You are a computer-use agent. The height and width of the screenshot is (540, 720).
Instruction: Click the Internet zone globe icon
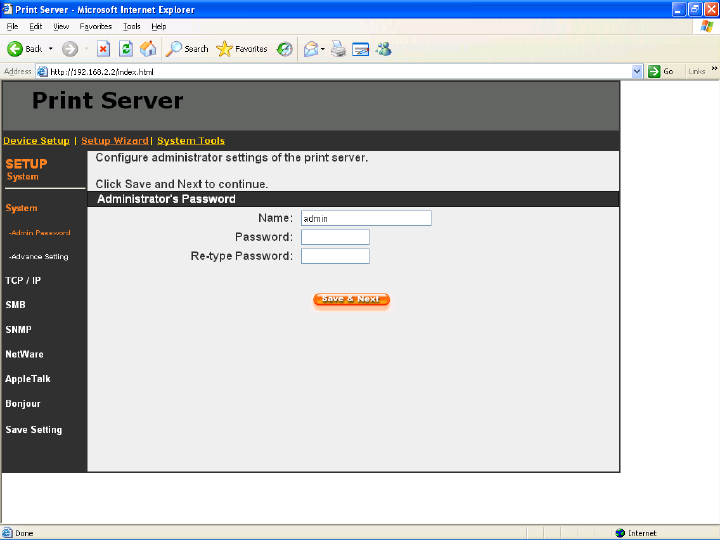point(620,533)
